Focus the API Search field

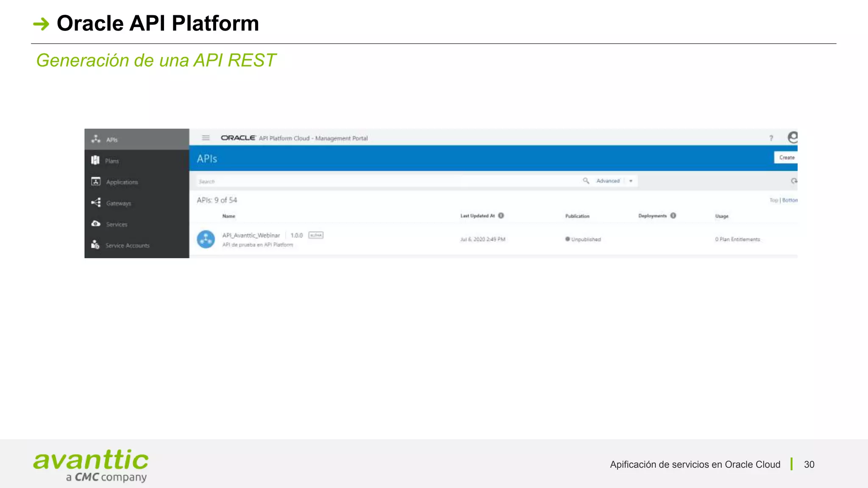(388, 181)
